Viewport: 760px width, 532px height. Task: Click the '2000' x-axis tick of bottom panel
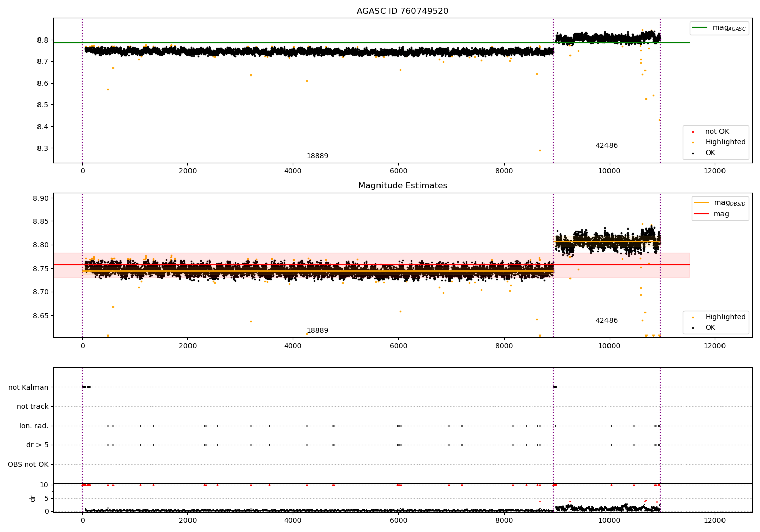click(187, 521)
